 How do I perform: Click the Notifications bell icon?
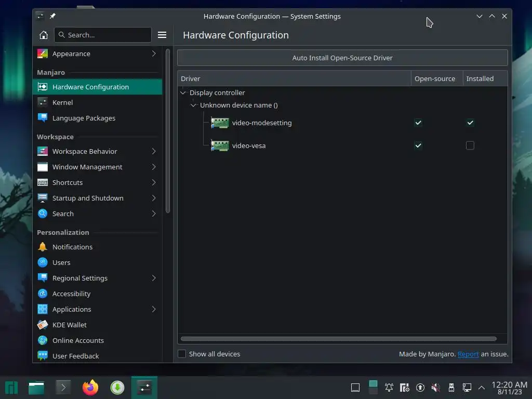tap(43, 247)
